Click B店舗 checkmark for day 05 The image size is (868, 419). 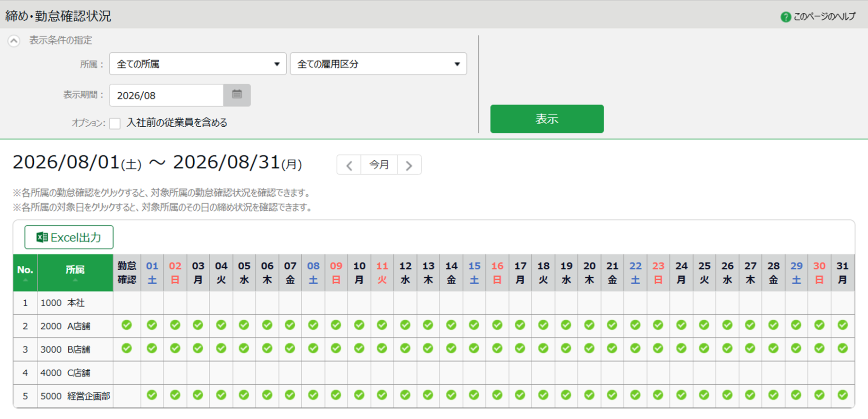[244, 348]
